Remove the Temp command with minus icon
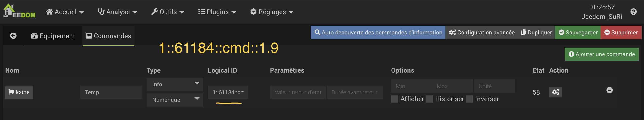The width and height of the screenshot is (644, 120). (x=610, y=90)
